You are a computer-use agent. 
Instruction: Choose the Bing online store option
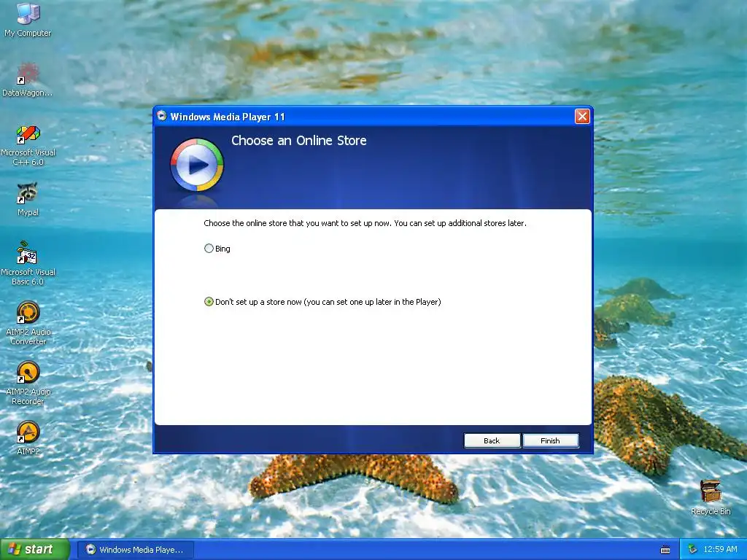pyautogui.click(x=217, y=249)
